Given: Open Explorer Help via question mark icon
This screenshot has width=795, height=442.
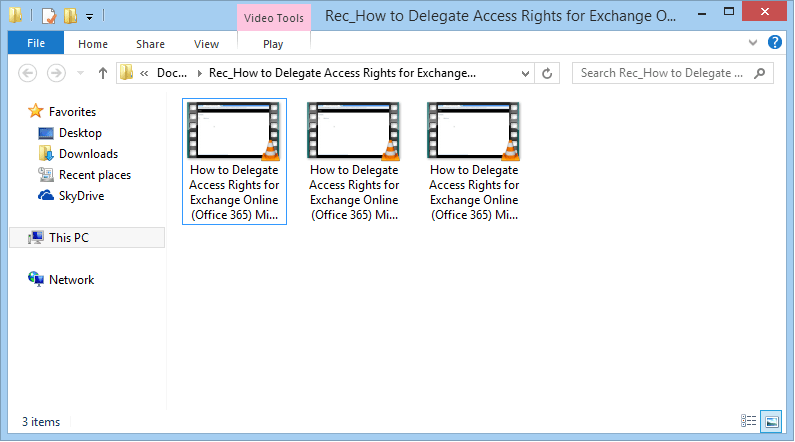Looking at the screenshot, I should pos(774,43).
